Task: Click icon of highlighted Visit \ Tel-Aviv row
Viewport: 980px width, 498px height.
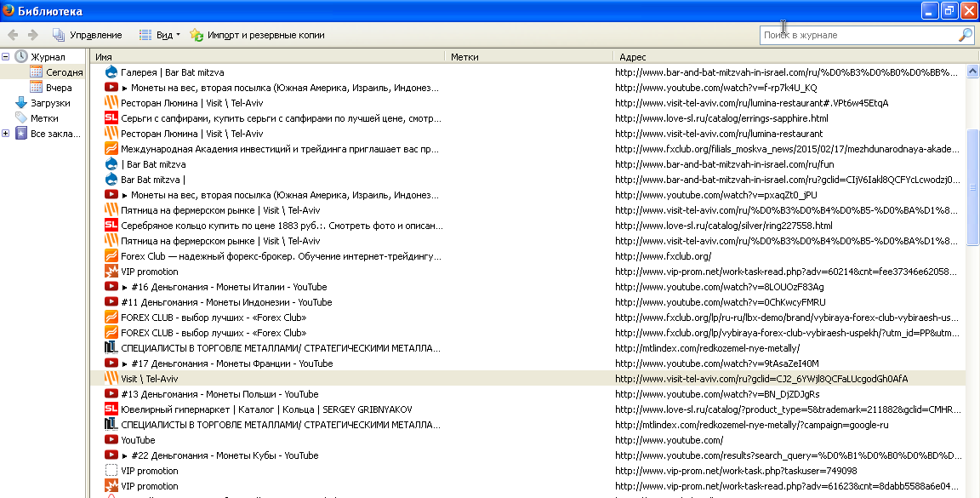Action: click(x=111, y=379)
